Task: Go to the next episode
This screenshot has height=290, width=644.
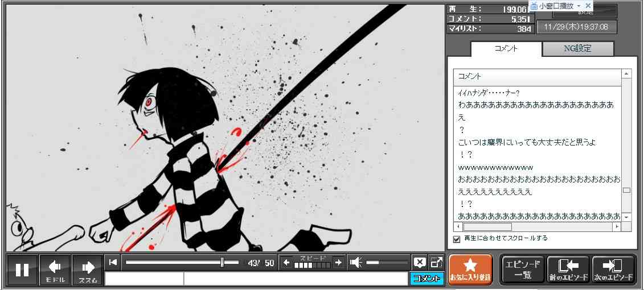Action: click(613, 270)
